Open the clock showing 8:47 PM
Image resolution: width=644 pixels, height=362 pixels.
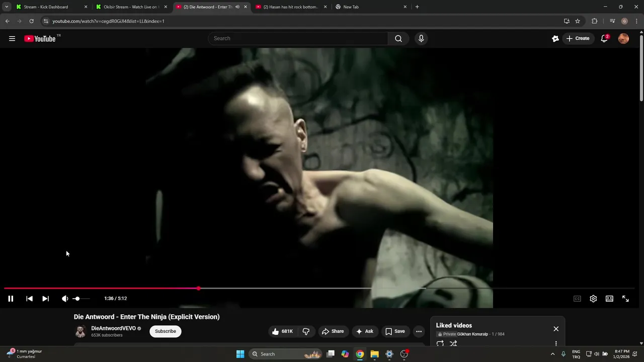point(622,354)
